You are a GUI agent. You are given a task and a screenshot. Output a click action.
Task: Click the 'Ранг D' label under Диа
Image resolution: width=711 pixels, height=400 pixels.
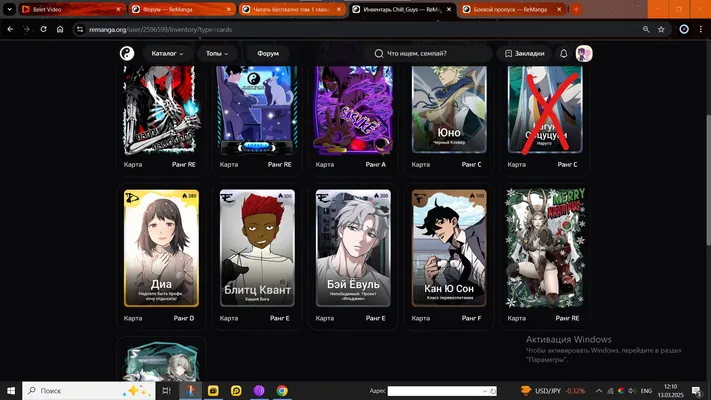click(x=184, y=318)
